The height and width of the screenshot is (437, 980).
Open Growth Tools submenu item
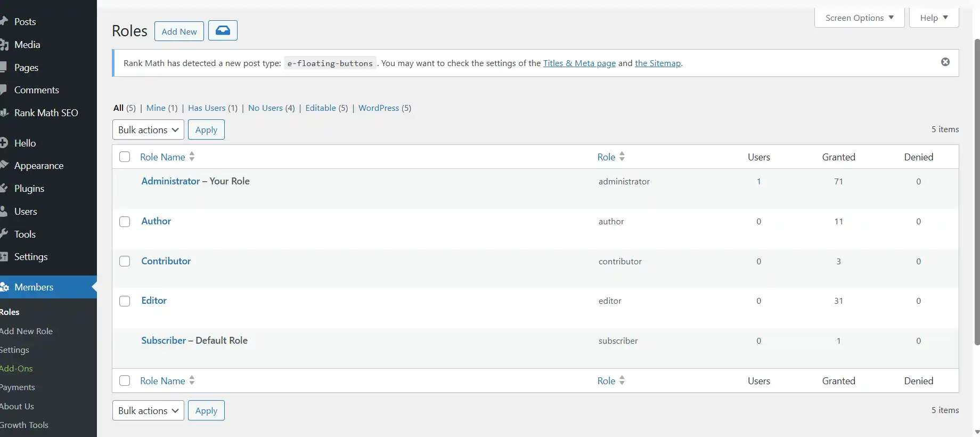tap(24, 425)
